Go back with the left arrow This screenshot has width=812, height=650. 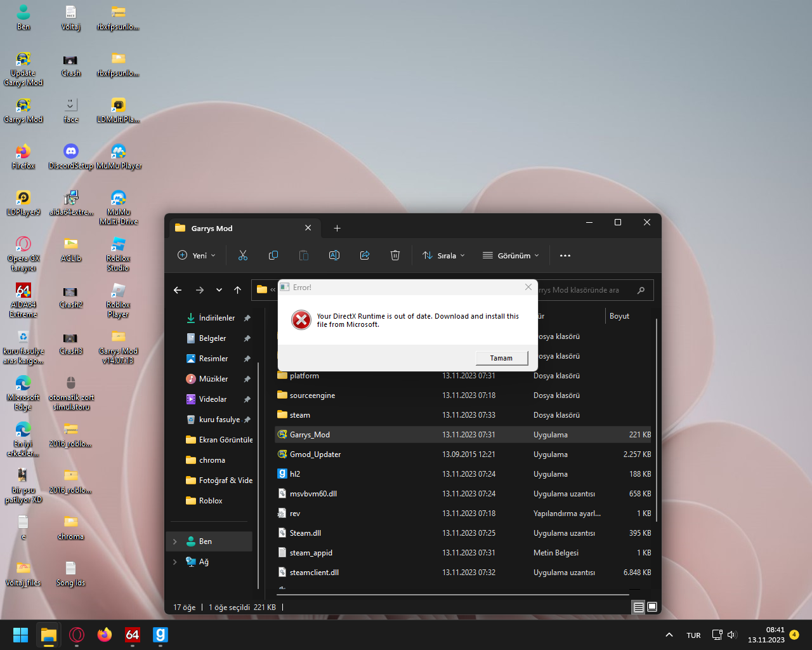[x=178, y=290]
